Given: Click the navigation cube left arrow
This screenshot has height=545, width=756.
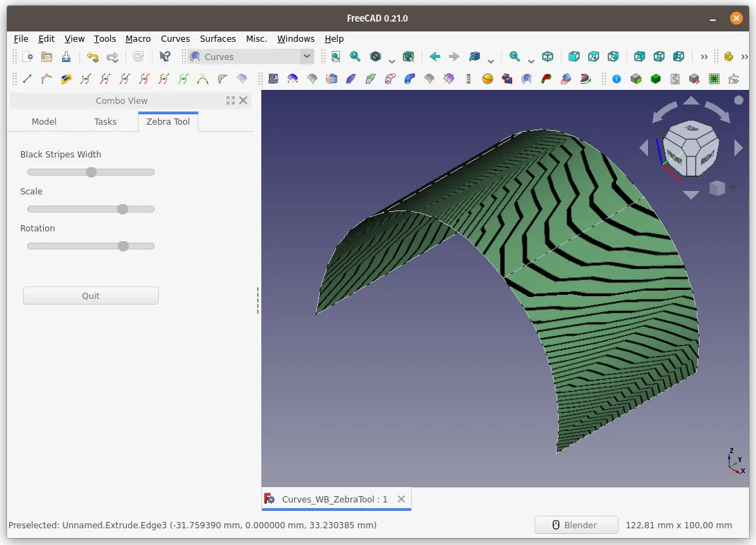Looking at the screenshot, I should (x=644, y=148).
